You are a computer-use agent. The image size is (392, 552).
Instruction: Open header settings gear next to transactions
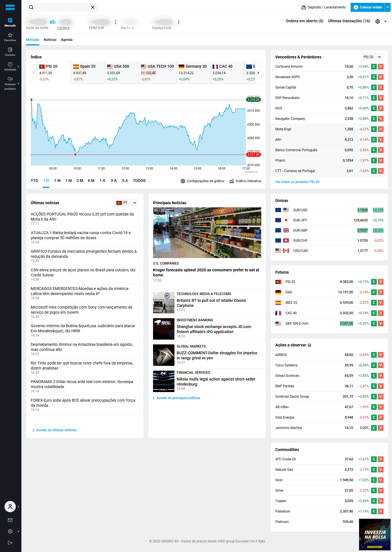point(378,21)
